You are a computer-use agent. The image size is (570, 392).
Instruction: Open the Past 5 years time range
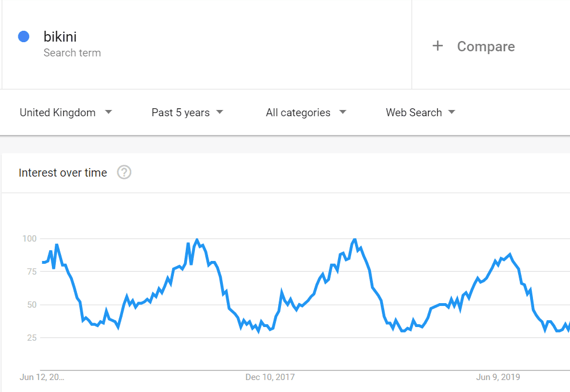pos(187,113)
